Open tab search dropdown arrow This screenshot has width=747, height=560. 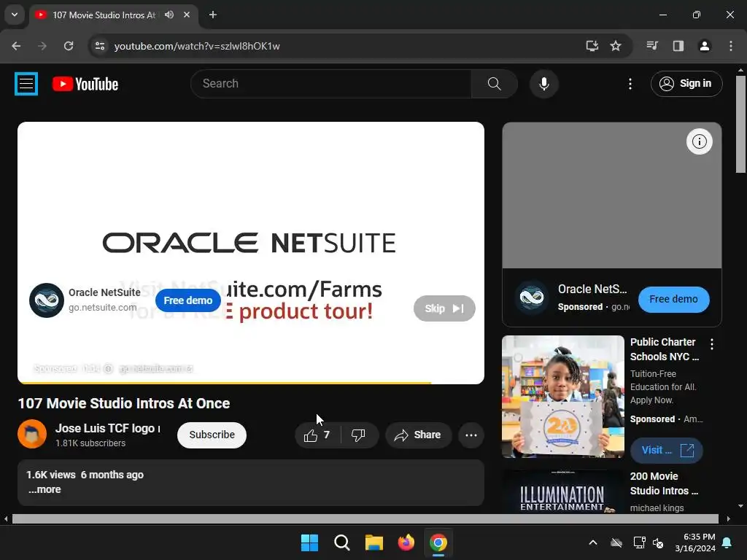point(15,15)
